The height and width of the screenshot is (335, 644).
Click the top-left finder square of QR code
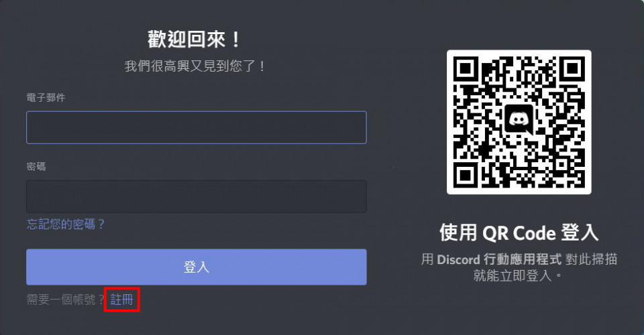coord(466,68)
